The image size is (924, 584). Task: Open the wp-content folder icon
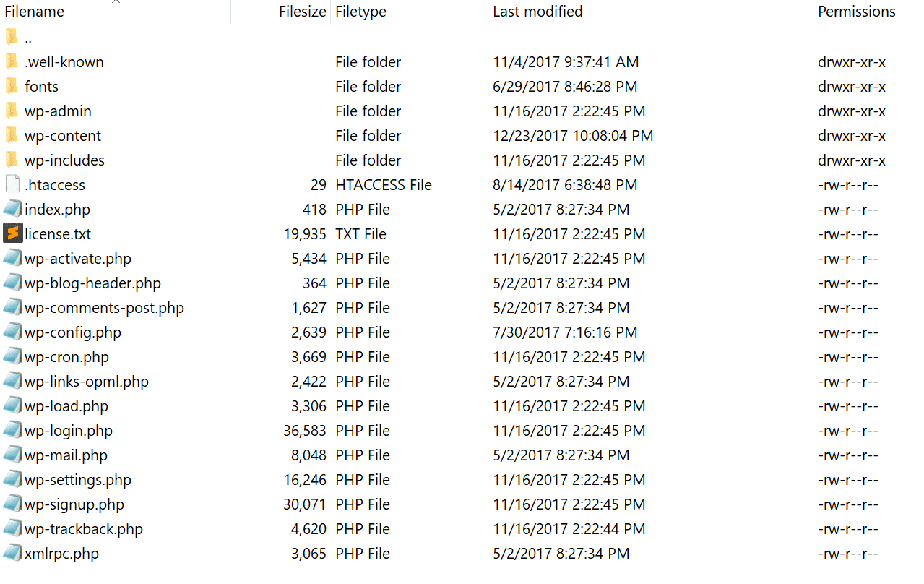tap(12, 135)
